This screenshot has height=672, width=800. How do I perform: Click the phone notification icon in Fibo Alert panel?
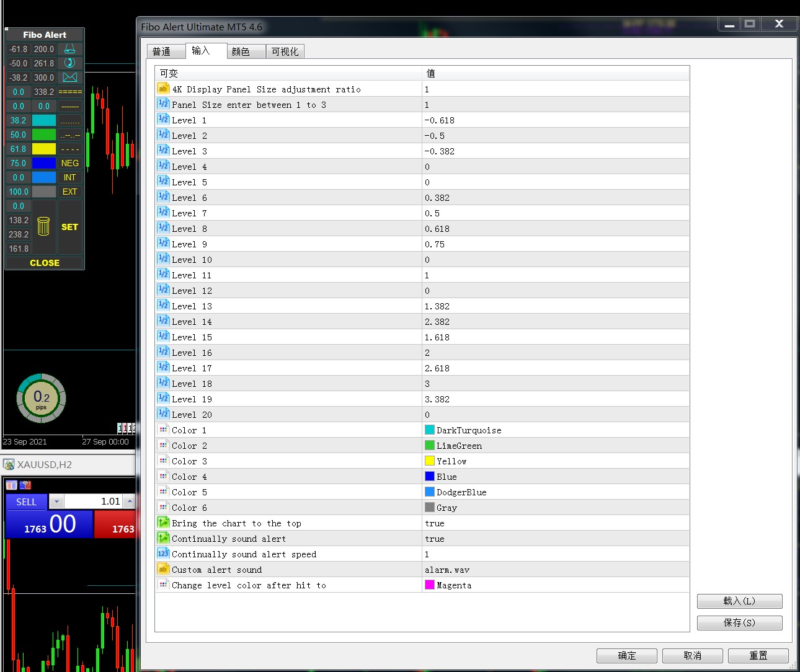(70, 63)
